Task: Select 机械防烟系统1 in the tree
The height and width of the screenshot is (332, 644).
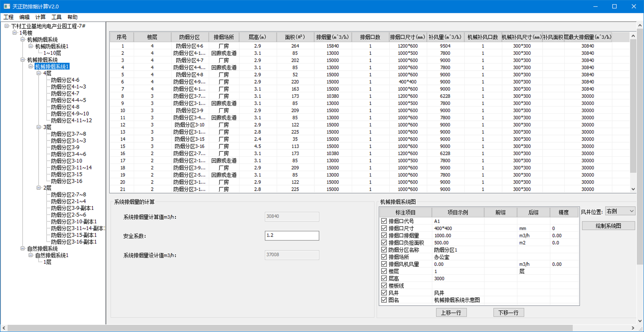Action: (52, 46)
